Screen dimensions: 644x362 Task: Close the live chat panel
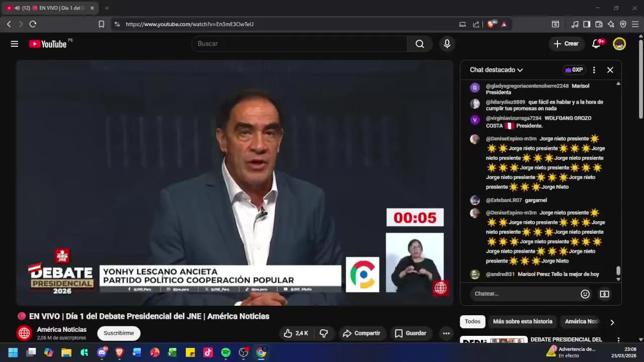[x=610, y=70]
